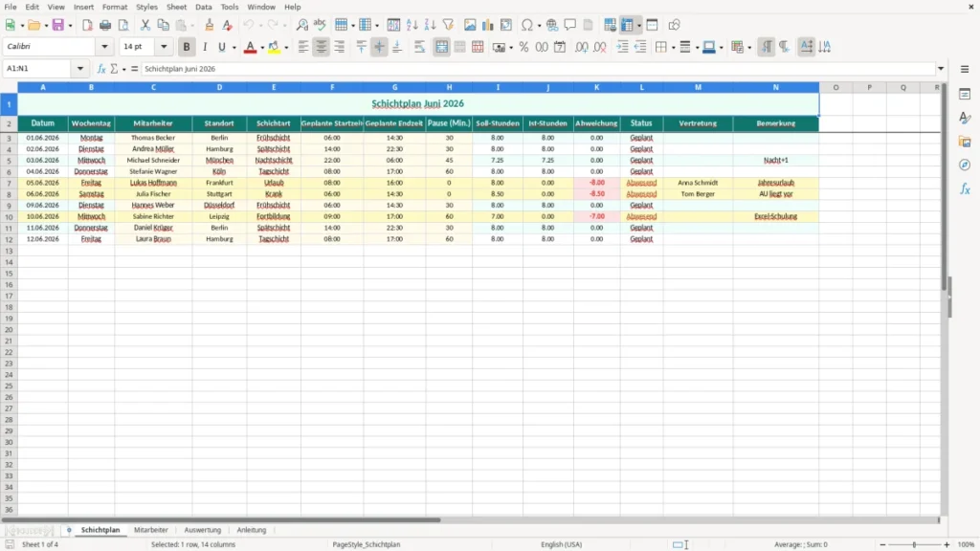
Task: Format as Date calendar icon
Action: tap(560, 47)
